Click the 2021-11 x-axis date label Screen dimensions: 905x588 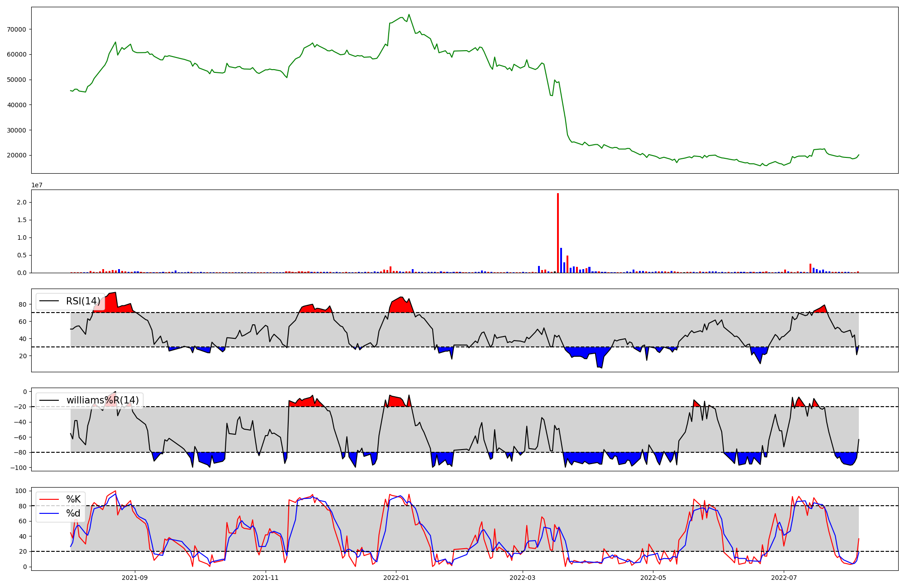pos(266,578)
